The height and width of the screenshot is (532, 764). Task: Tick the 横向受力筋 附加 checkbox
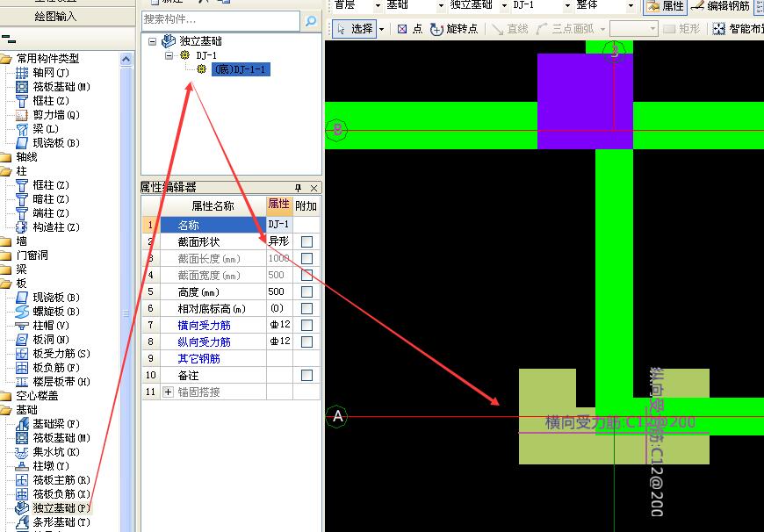click(306, 325)
